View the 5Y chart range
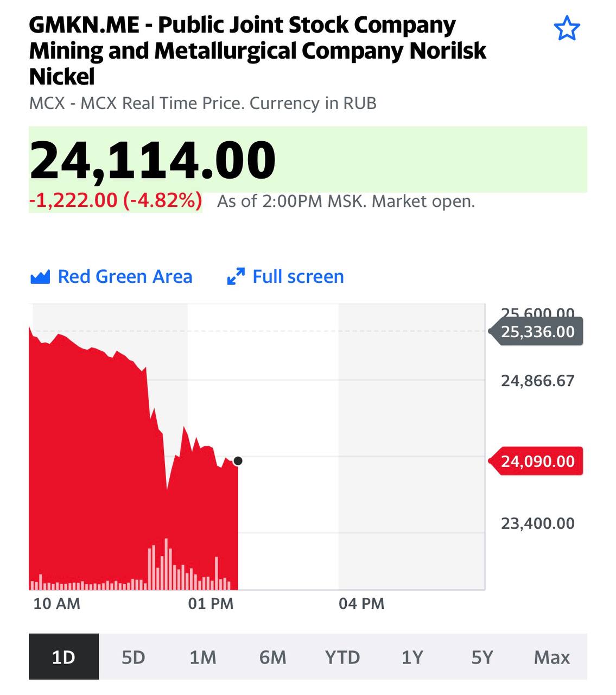This screenshot has height=695, width=616. pyautogui.click(x=482, y=657)
